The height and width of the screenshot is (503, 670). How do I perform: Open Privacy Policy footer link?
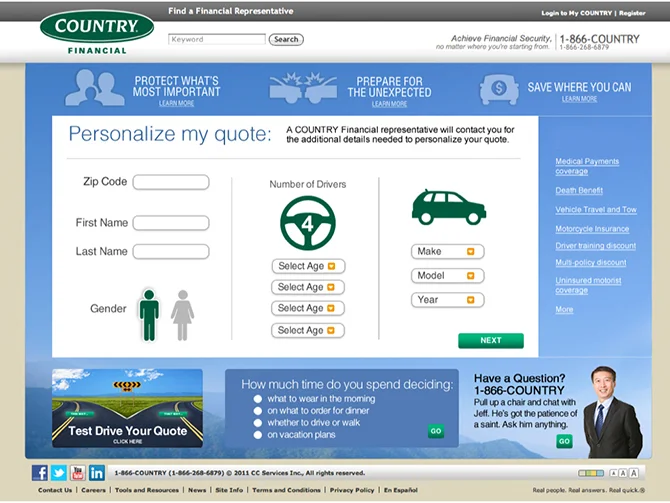pyautogui.click(x=352, y=490)
